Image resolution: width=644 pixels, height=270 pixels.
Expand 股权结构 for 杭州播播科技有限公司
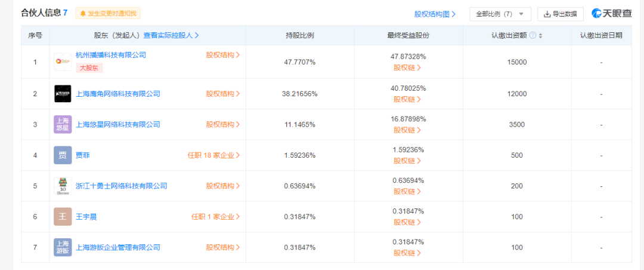coord(223,55)
